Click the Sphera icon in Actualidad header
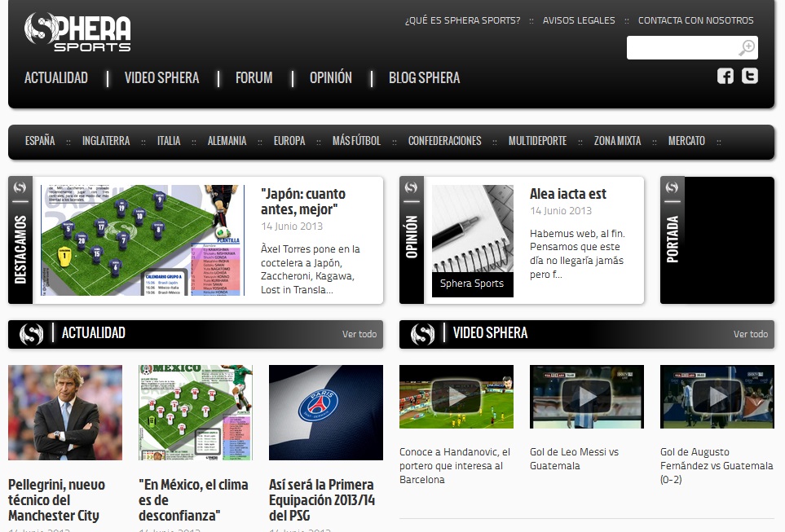 point(31,334)
